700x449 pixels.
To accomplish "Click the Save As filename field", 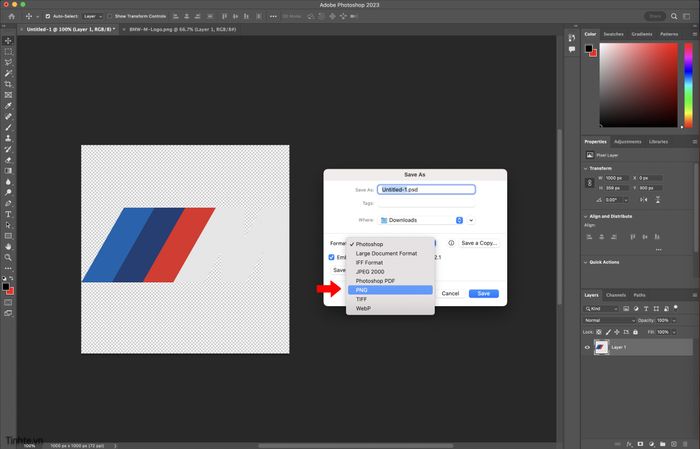I will point(426,190).
